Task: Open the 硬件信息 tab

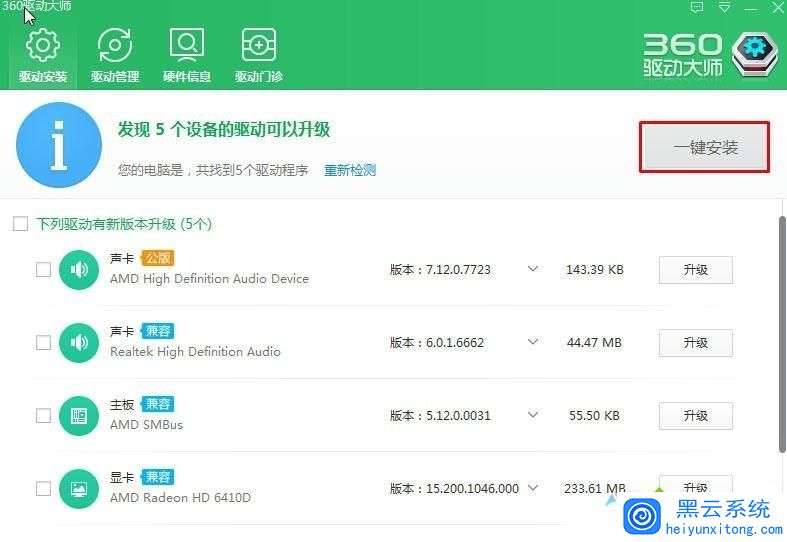Action: tap(186, 55)
